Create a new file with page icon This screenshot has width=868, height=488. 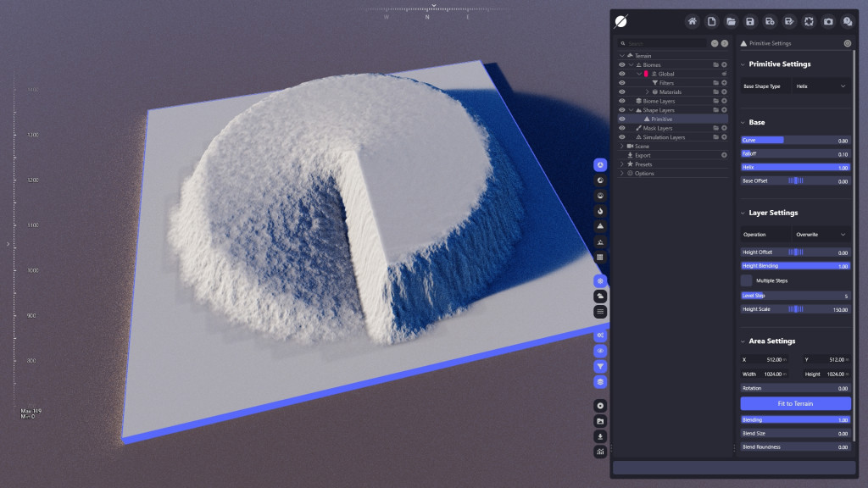point(711,21)
